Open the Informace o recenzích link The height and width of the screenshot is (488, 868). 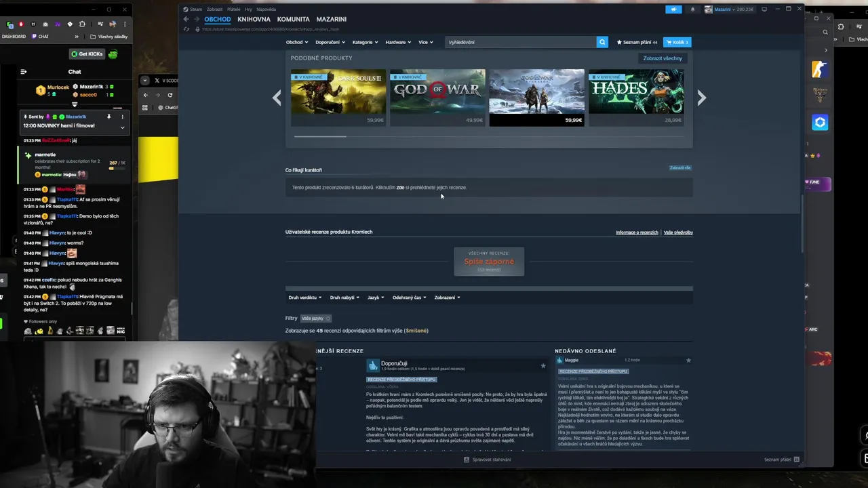(x=637, y=232)
